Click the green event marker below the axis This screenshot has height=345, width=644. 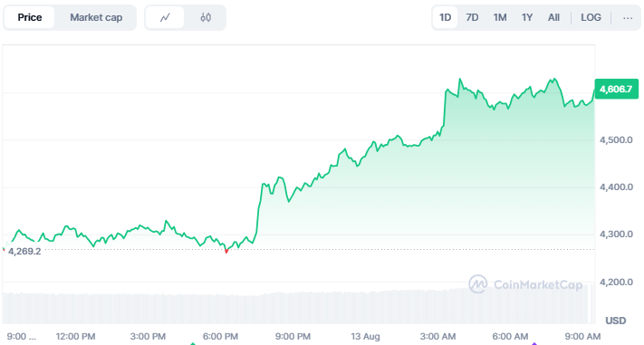pyautogui.click(x=193, y=343)
